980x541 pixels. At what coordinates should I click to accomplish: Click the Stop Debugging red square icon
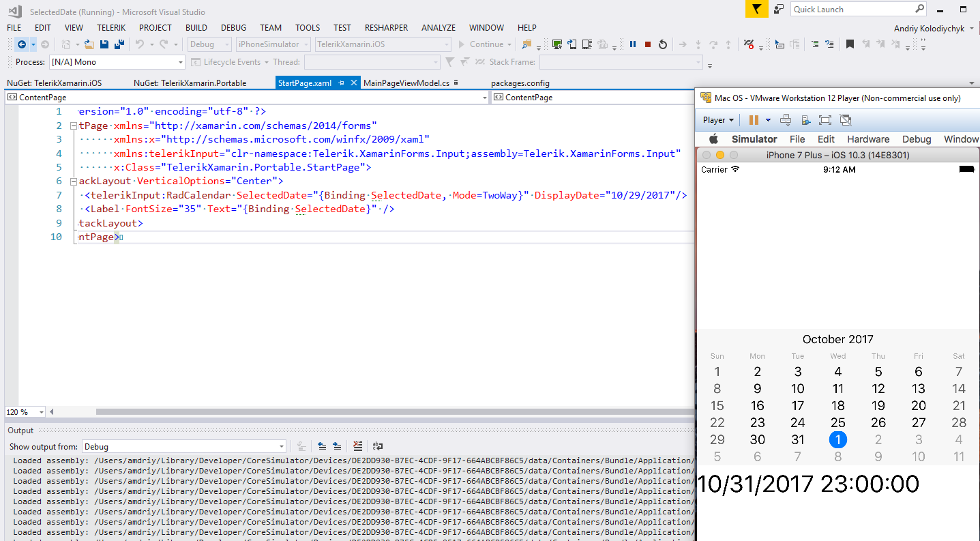pos(648,44)
